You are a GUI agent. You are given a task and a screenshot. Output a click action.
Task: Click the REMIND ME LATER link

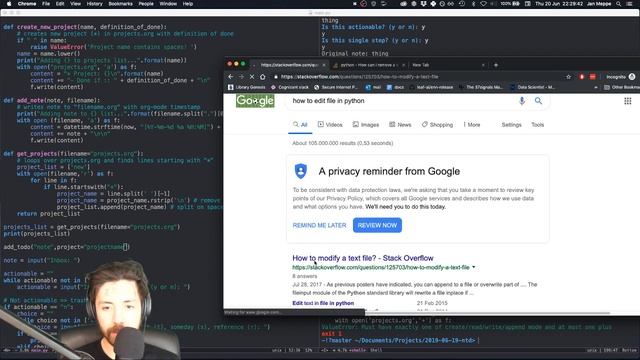319,225
